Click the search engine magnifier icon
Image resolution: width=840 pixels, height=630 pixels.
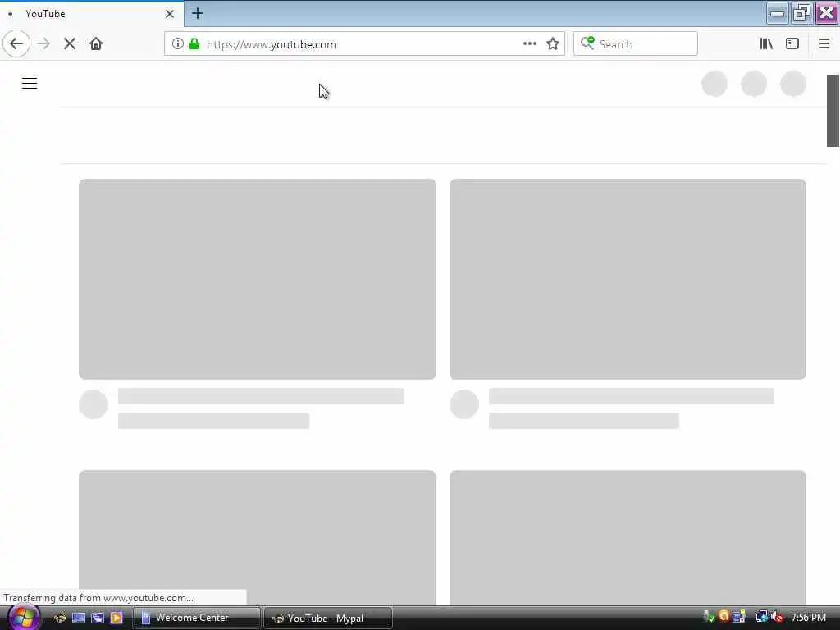click(x=587, y=43)
